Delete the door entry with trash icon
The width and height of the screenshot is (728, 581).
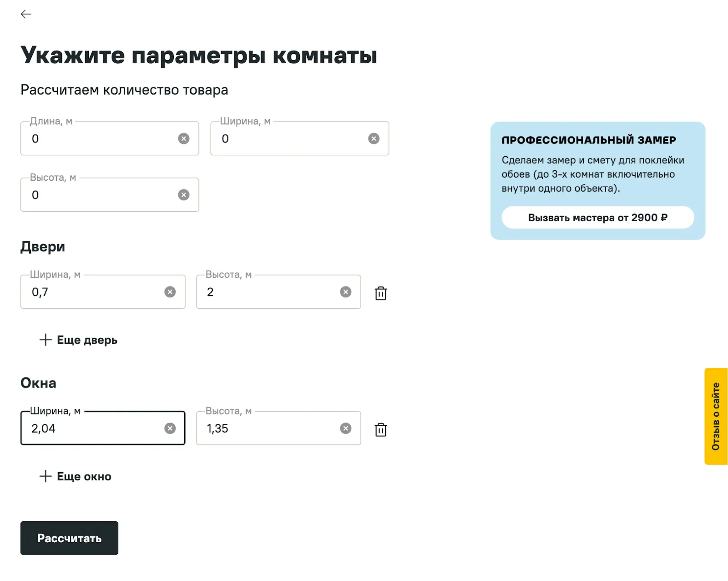pos(381,293)
